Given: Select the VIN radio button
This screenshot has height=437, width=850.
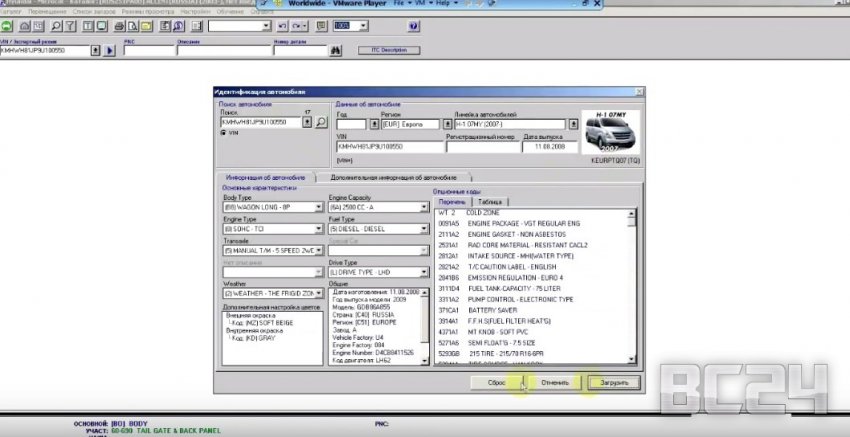Looking at the screenshot, I should click(x=222, y=132).
